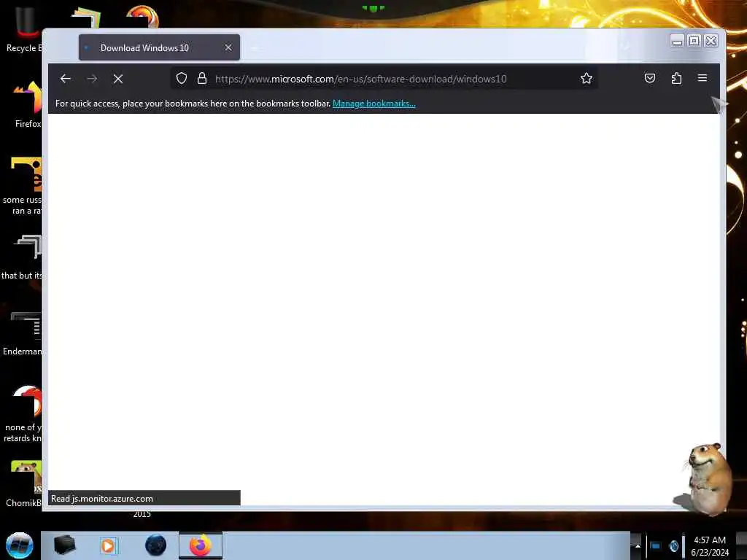Close the Download Windows 10 tab
The image size is (747, 560).
[228, 47]
